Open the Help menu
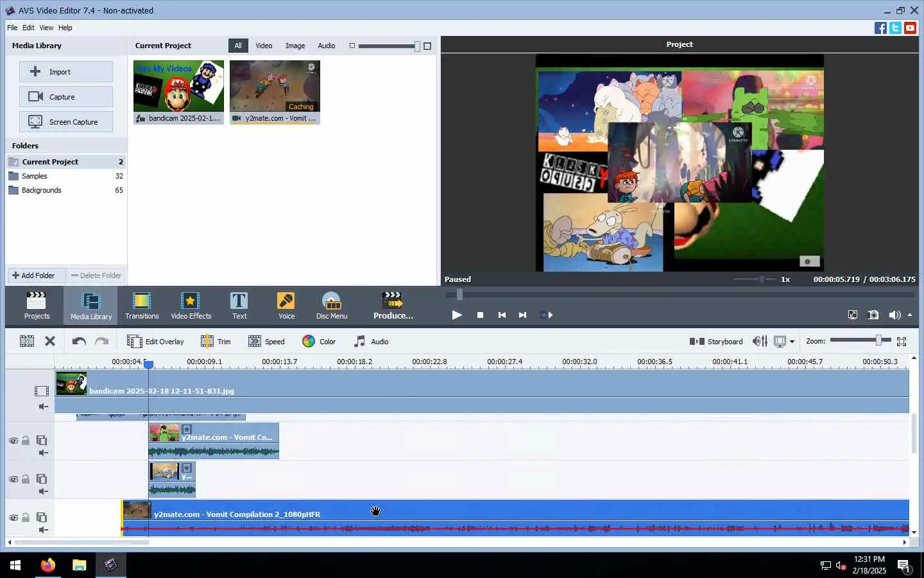 [x=65, y=28]
